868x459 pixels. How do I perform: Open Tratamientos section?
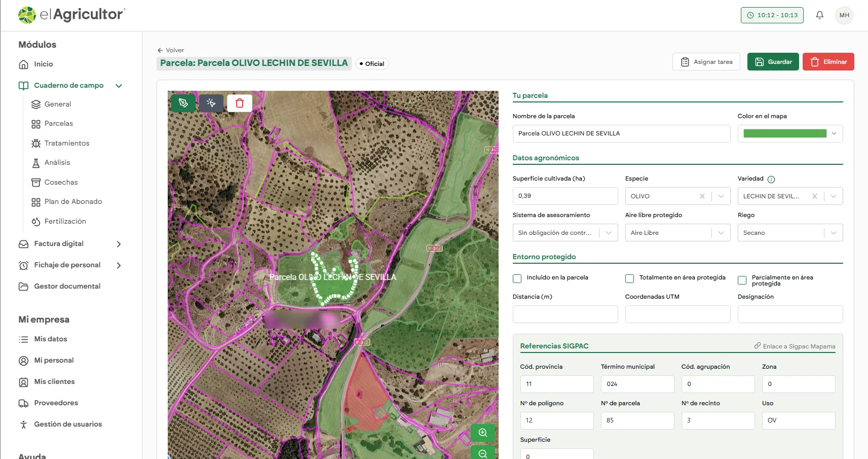[x=67, y=143]
